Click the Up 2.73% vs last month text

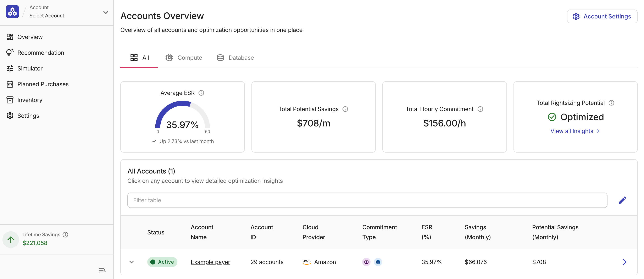click(x=187, y=141)
